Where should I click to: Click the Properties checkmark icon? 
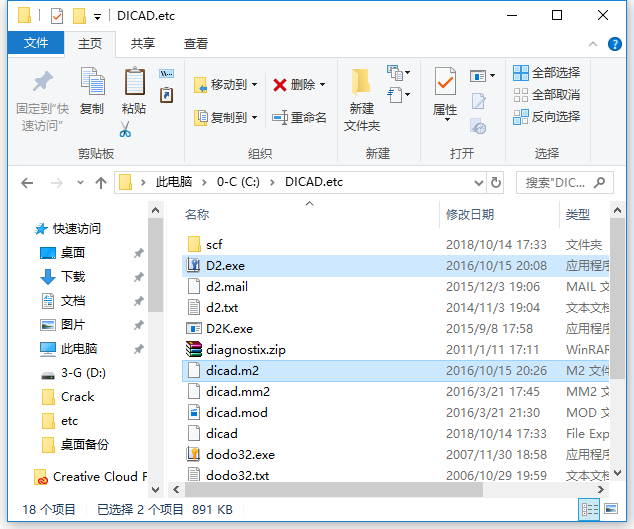click(445, 81)
